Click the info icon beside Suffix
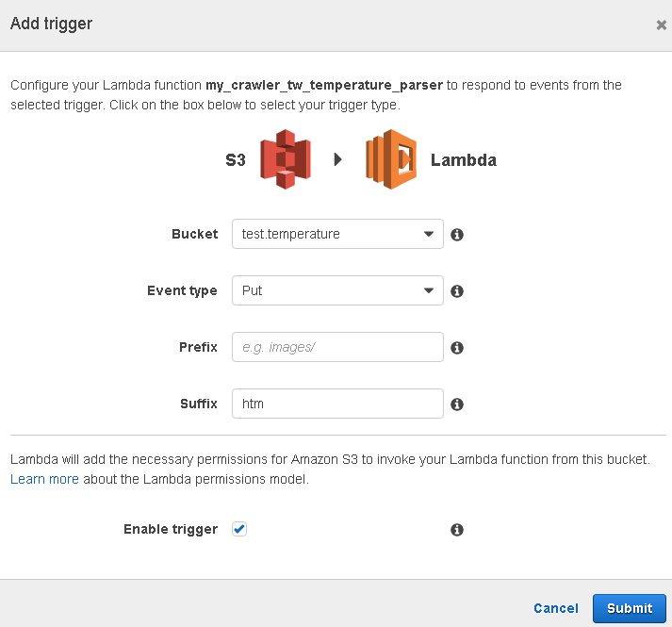This screenshot has width=672, height=627. click(457, 404)
